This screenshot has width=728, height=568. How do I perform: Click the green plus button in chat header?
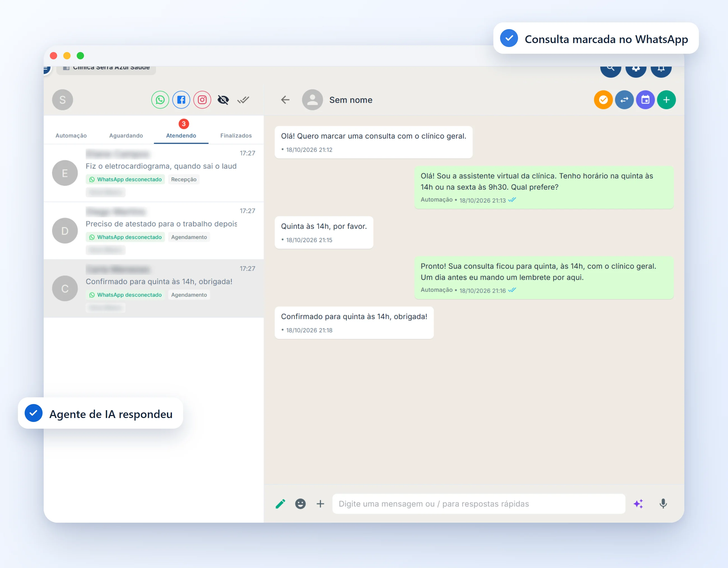(x=666, y=100)
